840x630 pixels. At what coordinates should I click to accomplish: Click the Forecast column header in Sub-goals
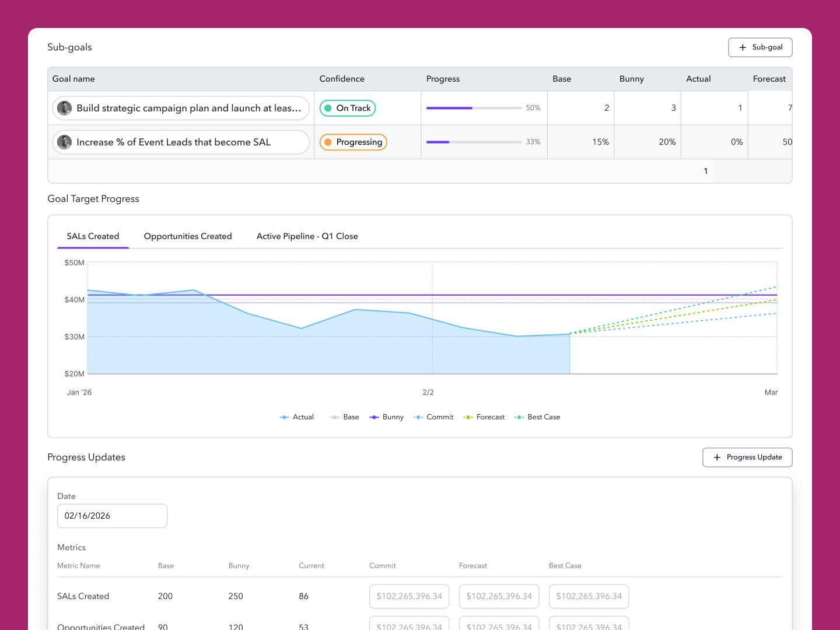[x=769, y=79]
